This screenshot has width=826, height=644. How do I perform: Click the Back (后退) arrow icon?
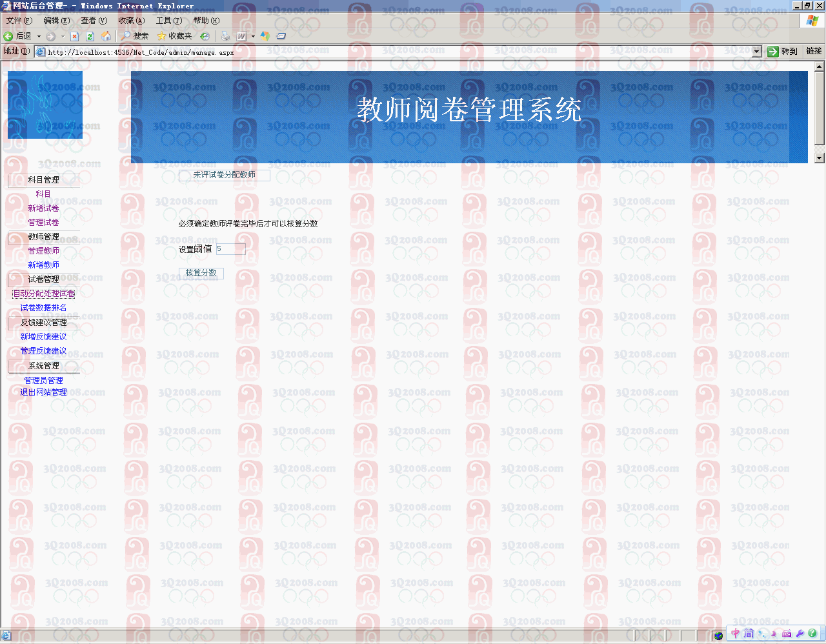click(8, 36)
